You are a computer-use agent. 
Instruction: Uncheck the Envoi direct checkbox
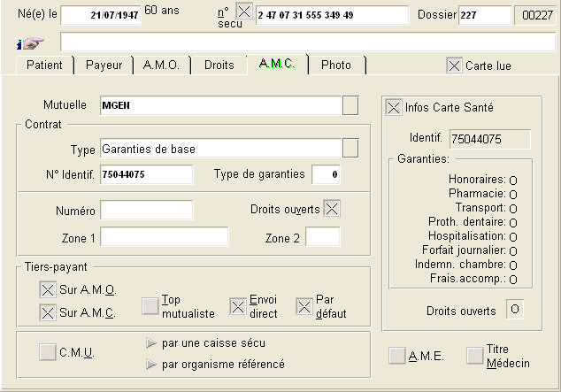click(238, 306)
